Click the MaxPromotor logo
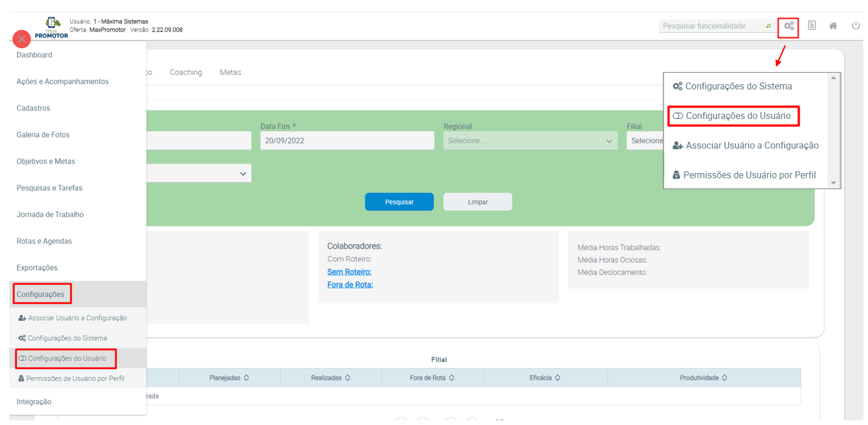This screenshot has width=868, height=425. (52, 27)
